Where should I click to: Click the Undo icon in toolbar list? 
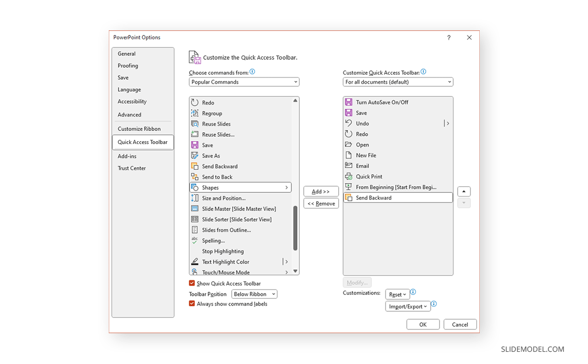coord(348,123)
